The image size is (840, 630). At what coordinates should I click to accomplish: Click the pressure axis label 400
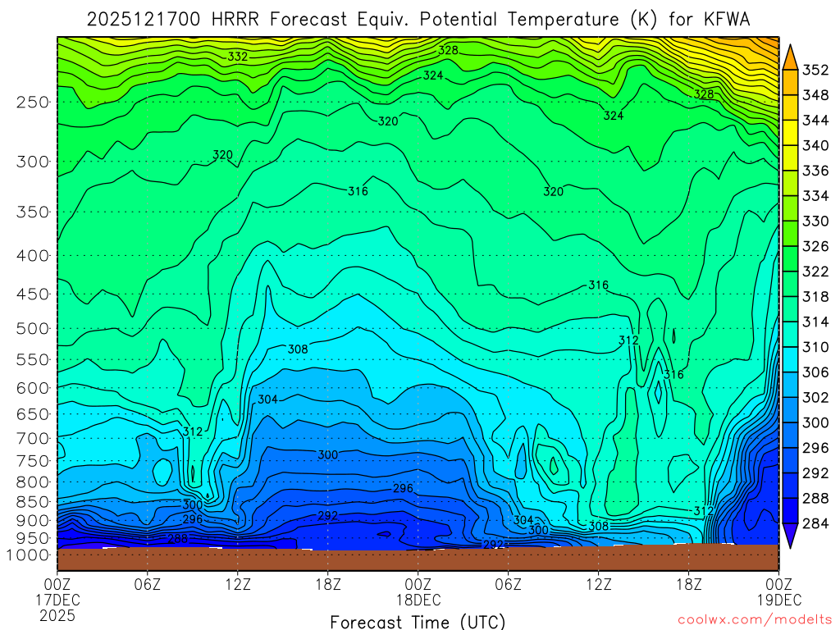pos(33,256)
